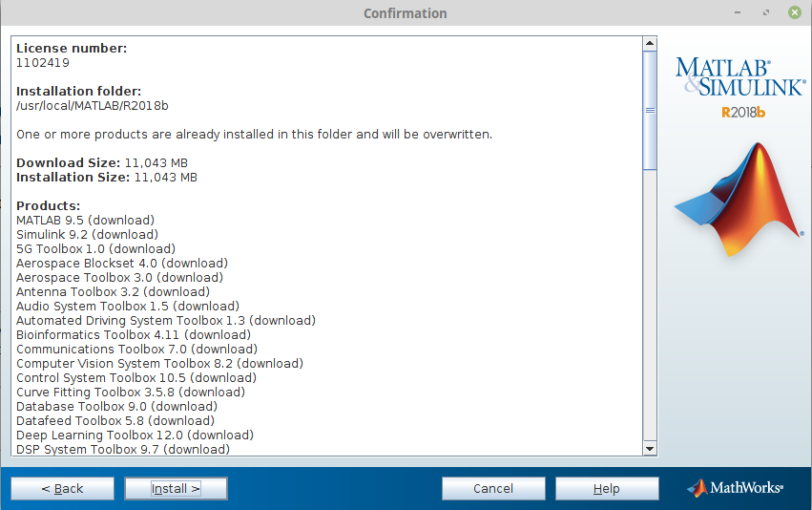Minimize the Confirmation installer window
The width and height of the screenshot is (812, 510).
tap(738, 13)
